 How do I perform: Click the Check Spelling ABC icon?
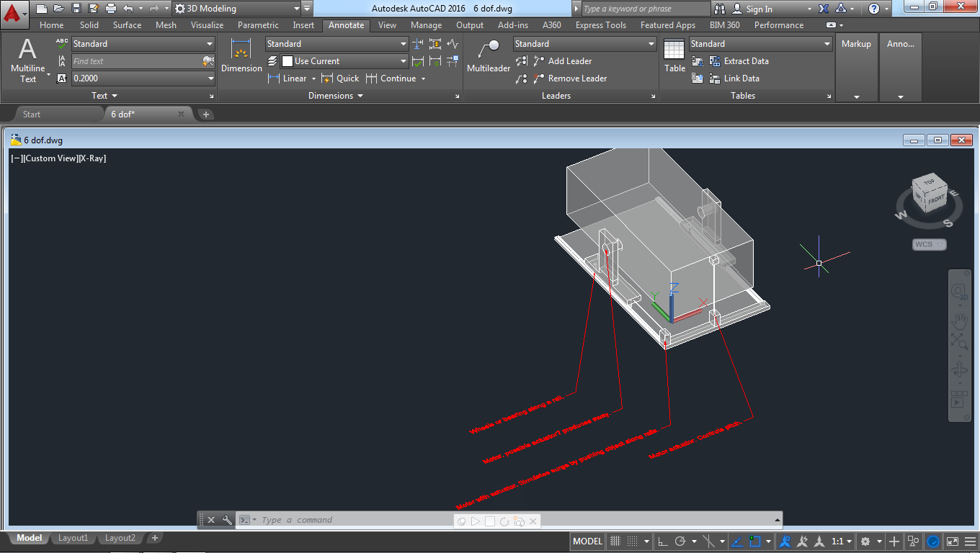tap(62, 44)
